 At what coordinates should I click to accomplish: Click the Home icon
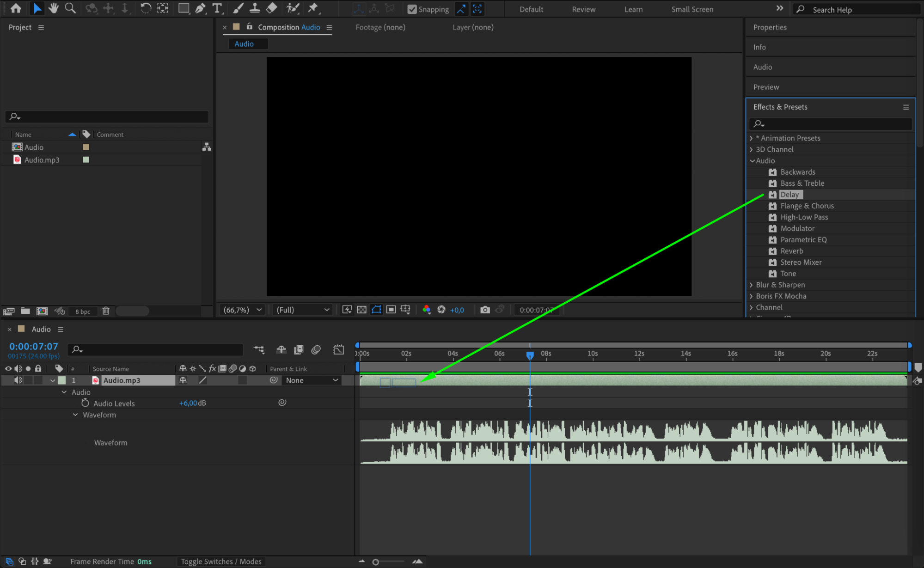point(16,8)
